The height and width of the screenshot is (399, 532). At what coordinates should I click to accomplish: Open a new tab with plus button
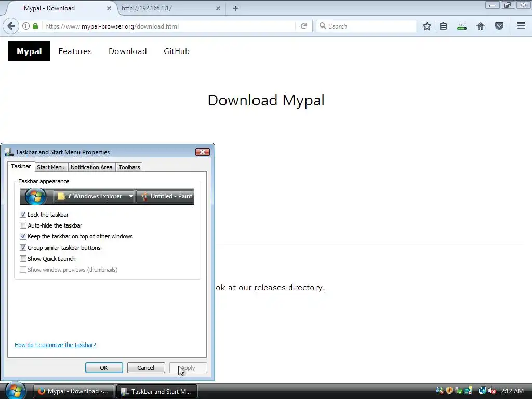(x=235, y=8)
